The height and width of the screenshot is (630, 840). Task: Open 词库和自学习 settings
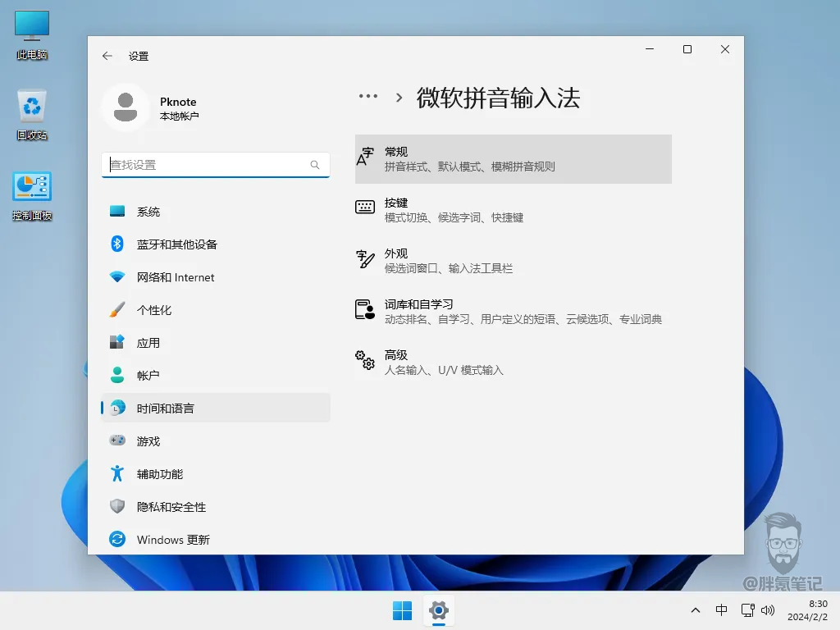click(514, 312)
